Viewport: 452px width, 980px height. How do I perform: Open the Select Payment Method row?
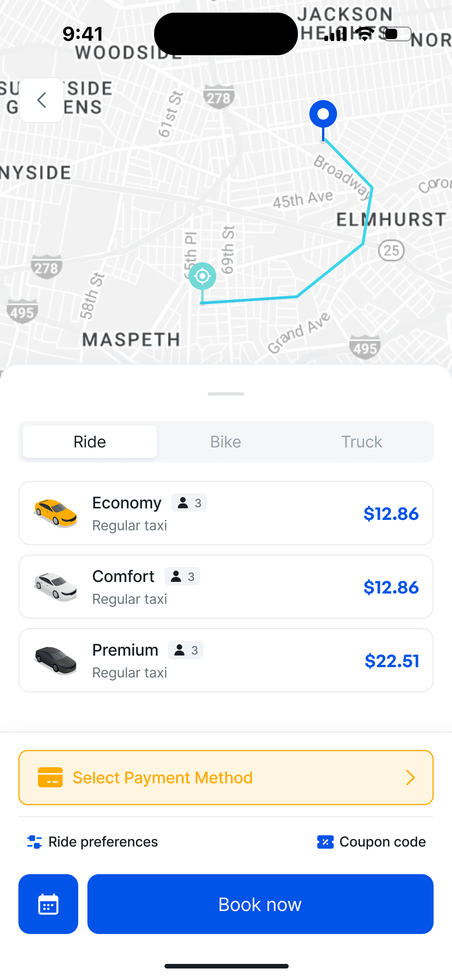click(226, 778)
